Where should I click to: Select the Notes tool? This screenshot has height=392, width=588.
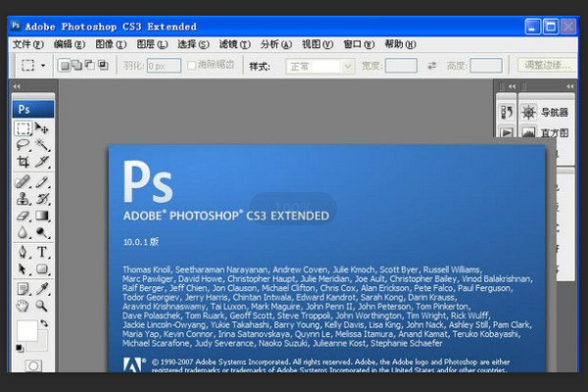point(23,289)
